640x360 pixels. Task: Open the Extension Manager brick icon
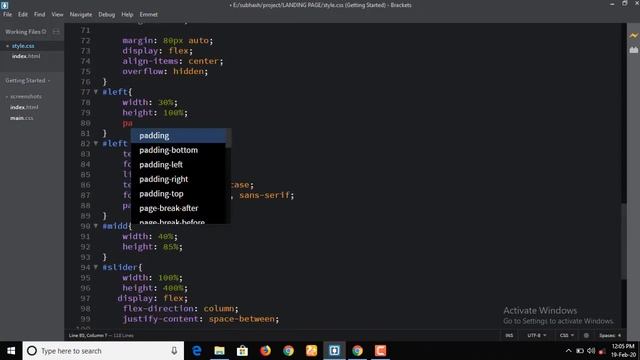click(x=633, y=50)
